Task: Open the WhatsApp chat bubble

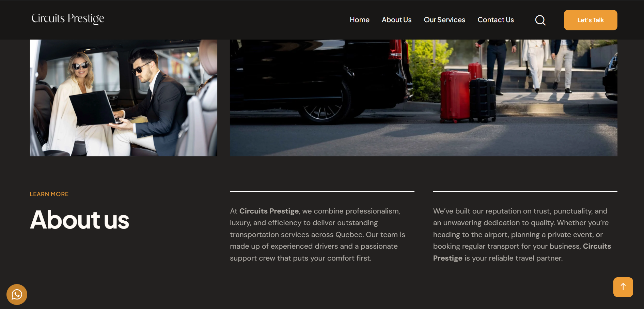Action: coord(17,294)
